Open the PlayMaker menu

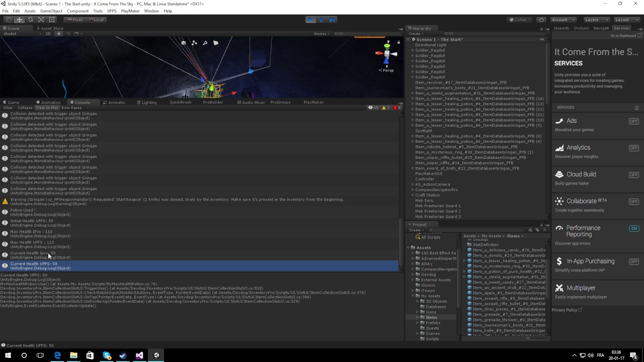point(130,11)
